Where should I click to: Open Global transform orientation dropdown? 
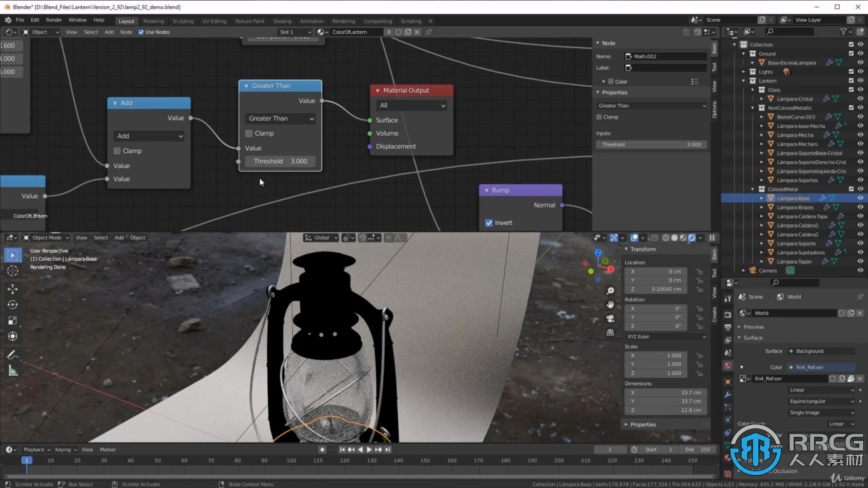[321, 238]
